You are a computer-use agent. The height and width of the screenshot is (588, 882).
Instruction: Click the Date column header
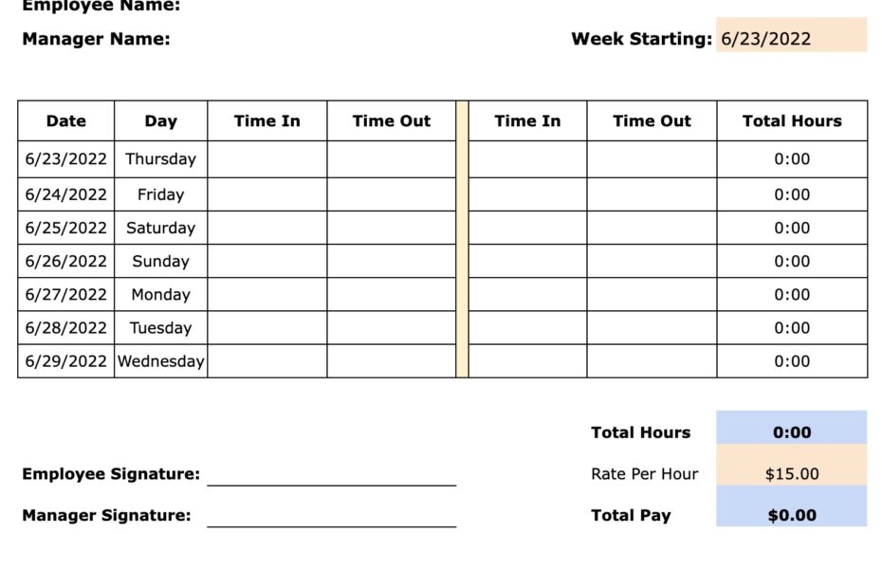(x=66, y=121)
